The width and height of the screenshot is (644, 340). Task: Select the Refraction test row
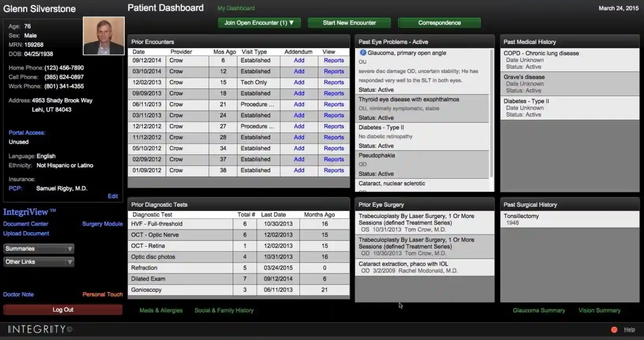point(238,268)
